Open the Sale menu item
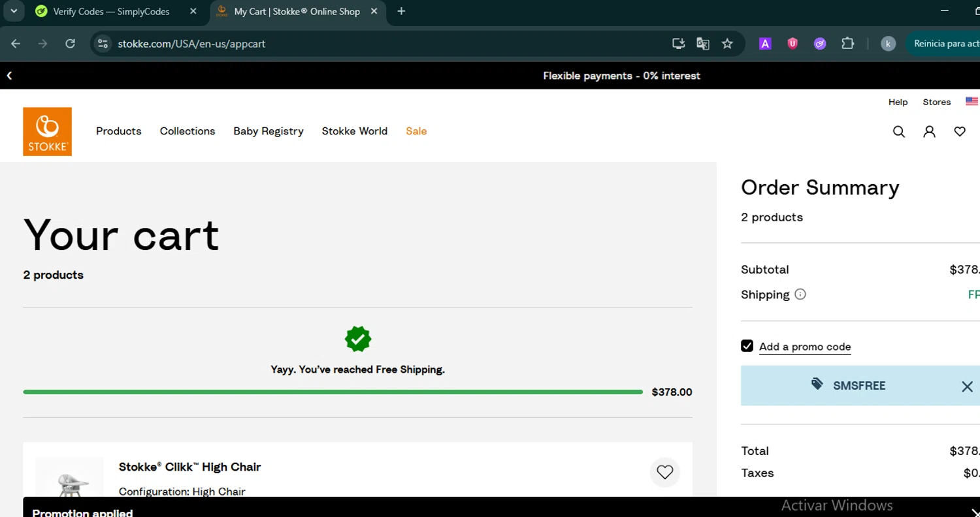Screen dimensions: 980x517 (416, 131)
